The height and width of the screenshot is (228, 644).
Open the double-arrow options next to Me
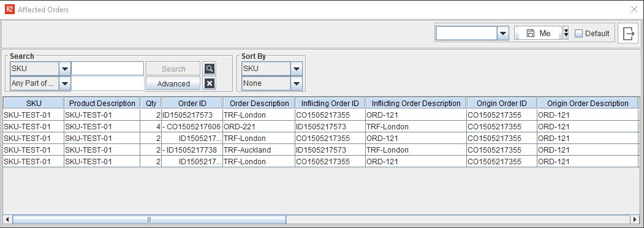[566, 33]
